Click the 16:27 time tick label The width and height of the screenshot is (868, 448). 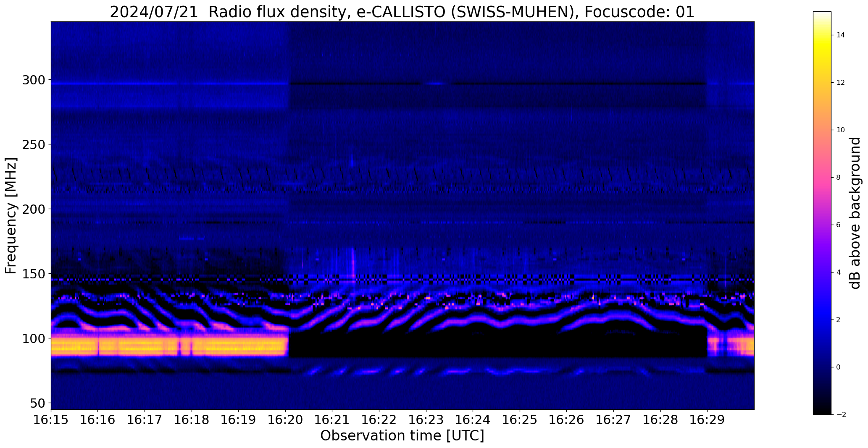[613, 420]
